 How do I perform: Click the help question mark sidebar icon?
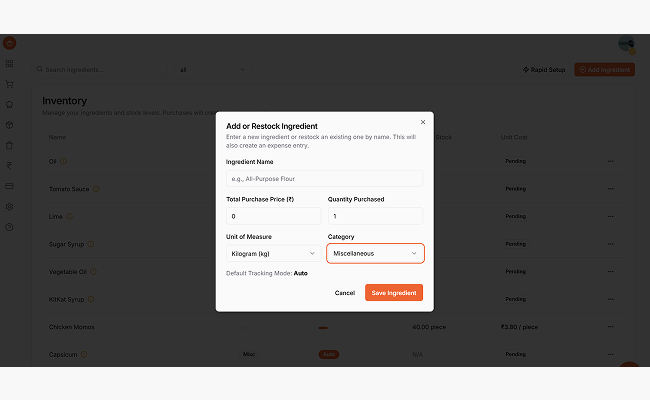9,227
